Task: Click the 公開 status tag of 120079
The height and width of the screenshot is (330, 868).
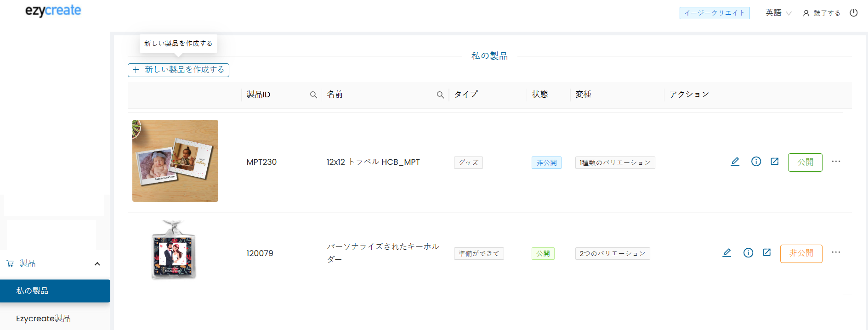Action: (x=543, y=253)
